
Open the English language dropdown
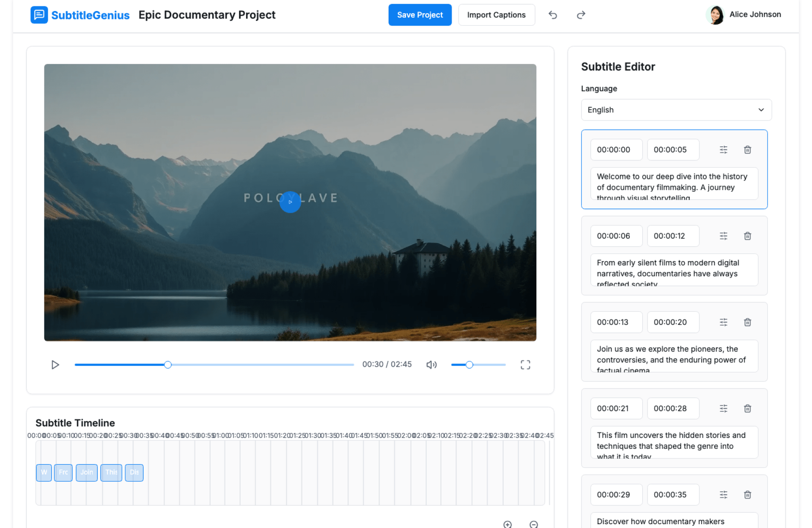[x=676, y=110]
